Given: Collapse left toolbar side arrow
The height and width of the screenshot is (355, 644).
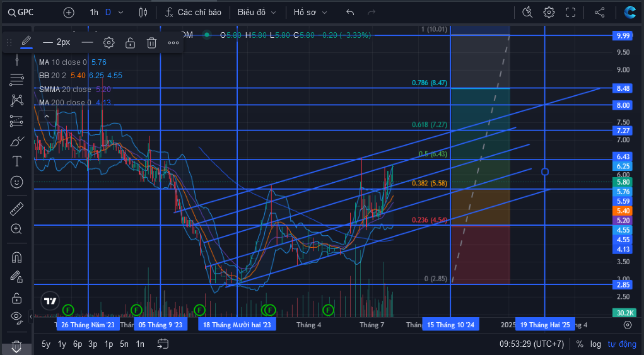Looking at the screenshot, I should click(x=31, y=317).
